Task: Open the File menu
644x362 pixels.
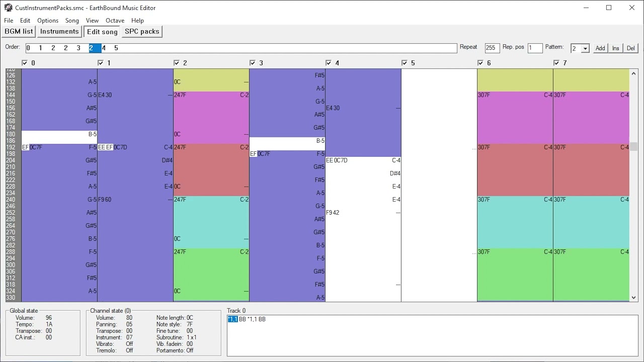Action: (x=9, y=21)
